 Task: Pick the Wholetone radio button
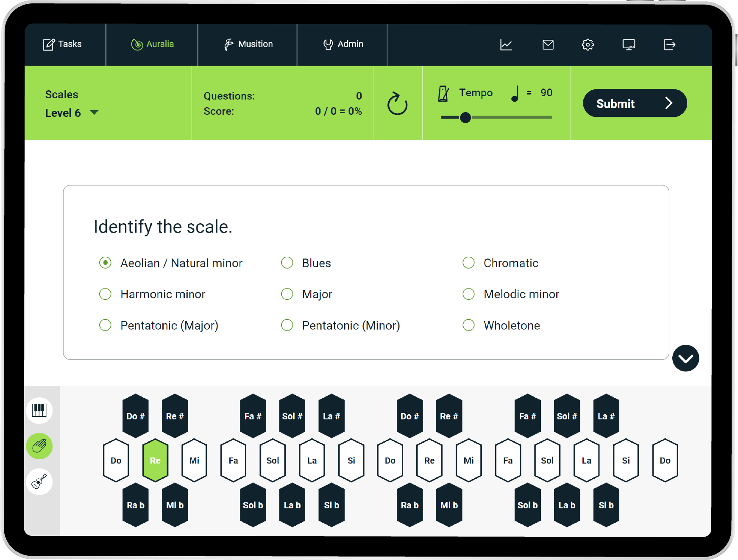[x=468, y=325]
